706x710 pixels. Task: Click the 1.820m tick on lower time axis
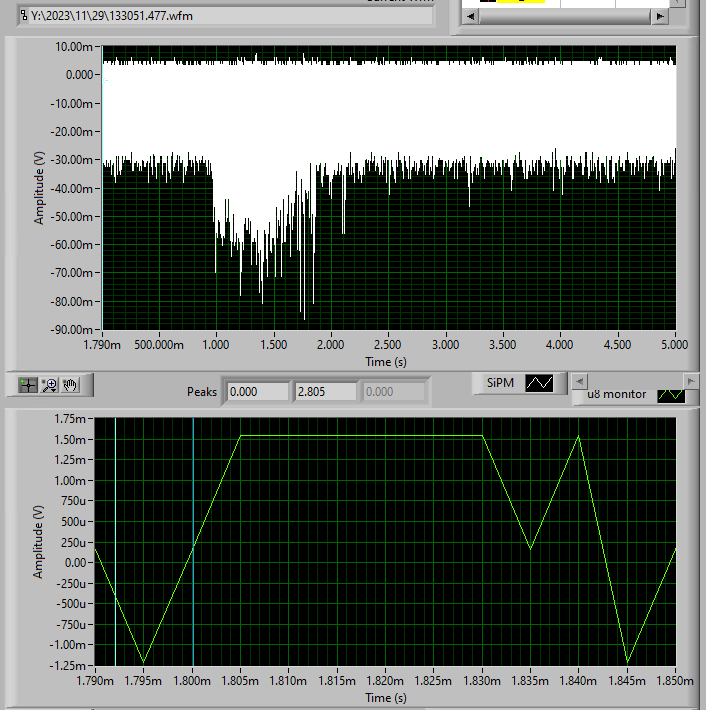click(385, 681)
